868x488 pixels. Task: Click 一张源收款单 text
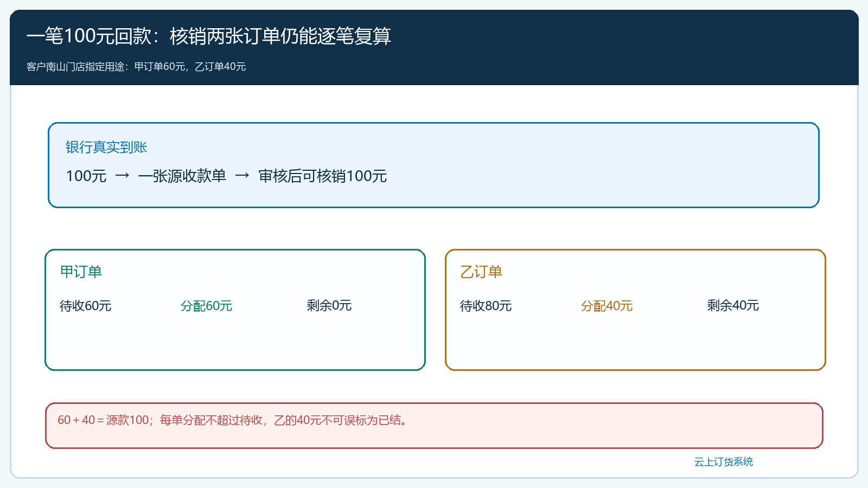coord(182,176)
